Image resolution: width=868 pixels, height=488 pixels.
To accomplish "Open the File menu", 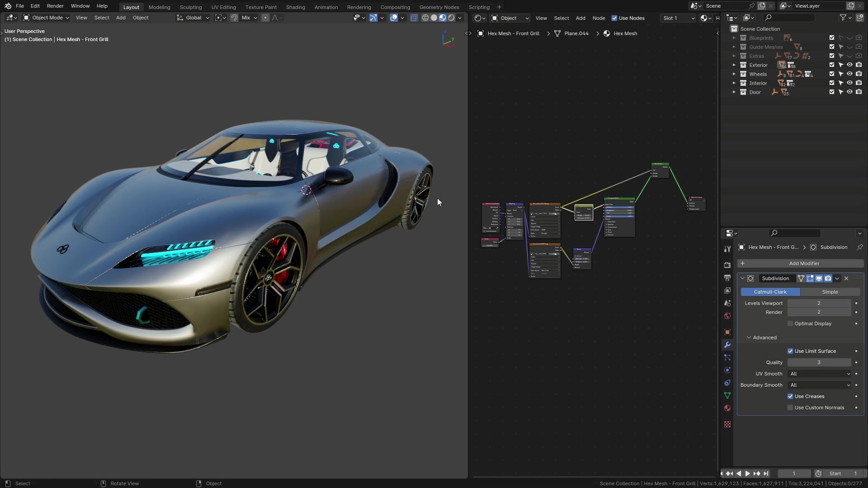I will tap(20, 6).
